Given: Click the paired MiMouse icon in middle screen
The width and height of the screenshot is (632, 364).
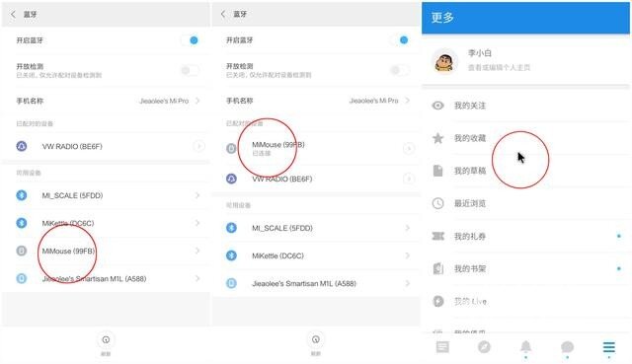Looking at the screenshot, I should (x=231, y=148).
